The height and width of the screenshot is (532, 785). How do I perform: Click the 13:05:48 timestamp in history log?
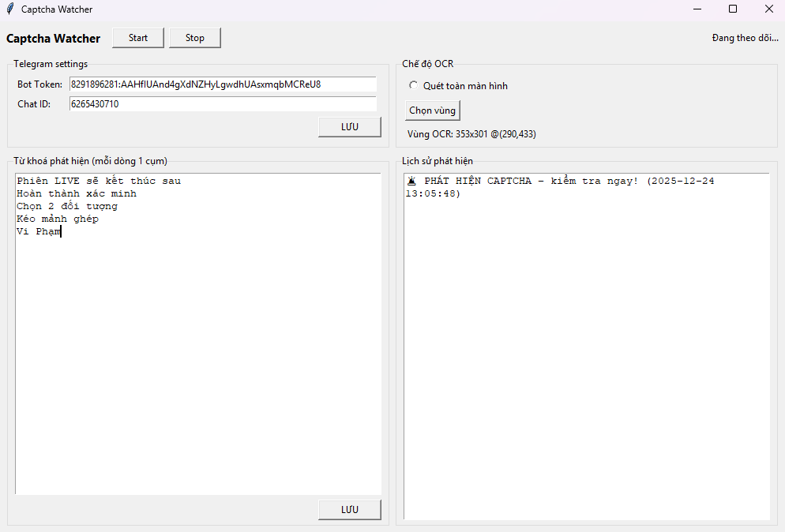click(433, 193)
